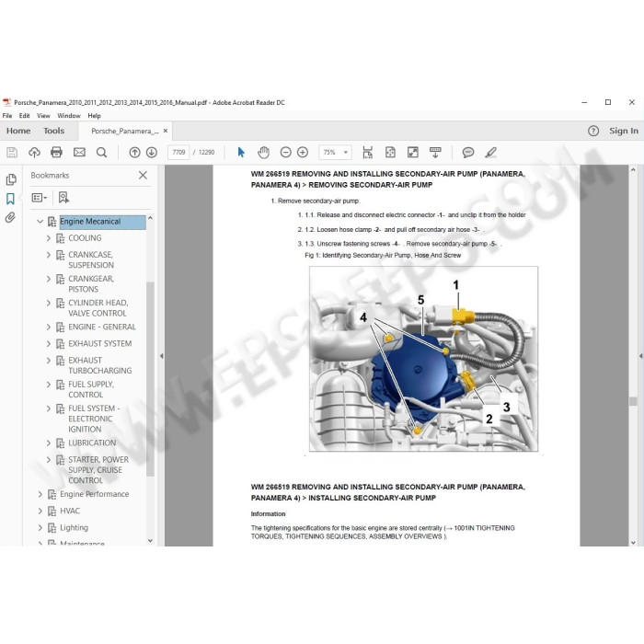Click the find current bookmark icon
The width and height of the screenshot is (644, 644).
[63, 198]
